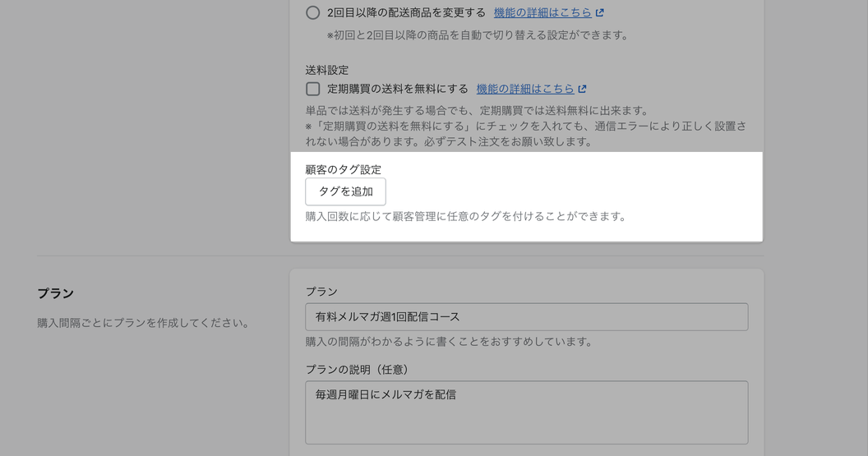Click the 購入回数に応じて顧客管理 help text

(465, 216)
